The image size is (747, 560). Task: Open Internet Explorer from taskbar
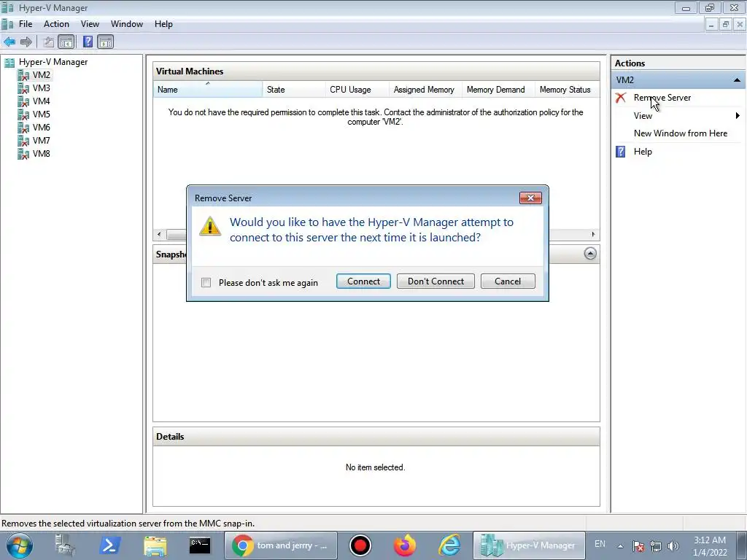(x=449, y=545)
